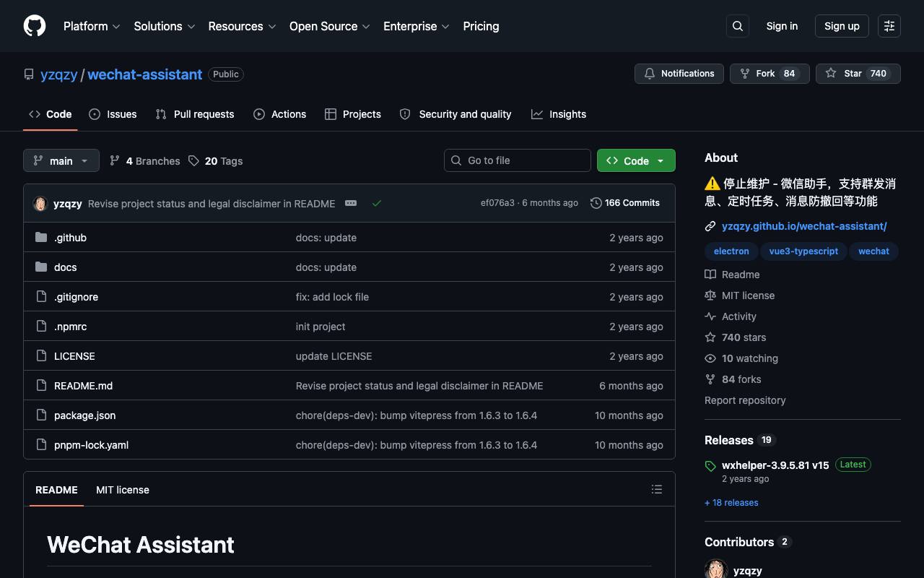Open the Platform dropdown menu
This screenshot has height=578, width=924.
92,26
